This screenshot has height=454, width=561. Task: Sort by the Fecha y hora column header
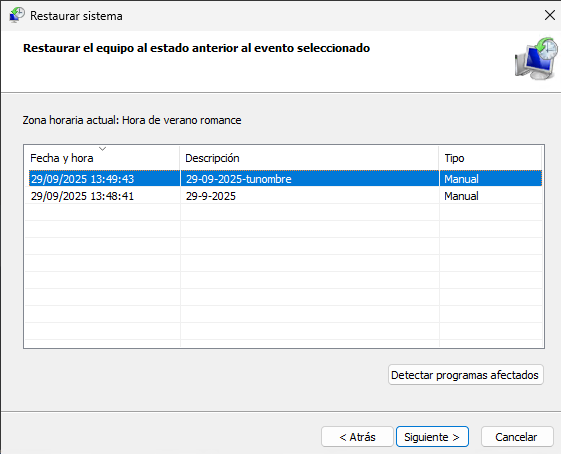[x=102, y=158]
